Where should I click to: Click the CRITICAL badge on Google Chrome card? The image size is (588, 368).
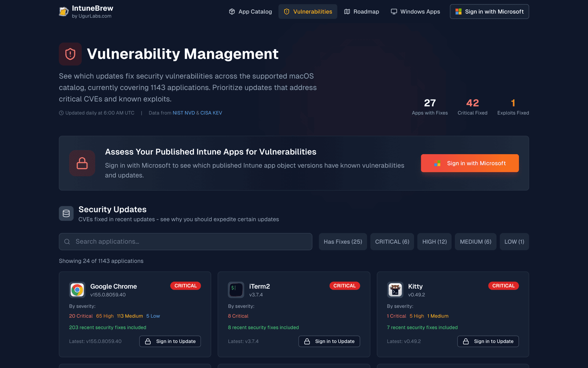pyautogui.click(x=186, y=286)
